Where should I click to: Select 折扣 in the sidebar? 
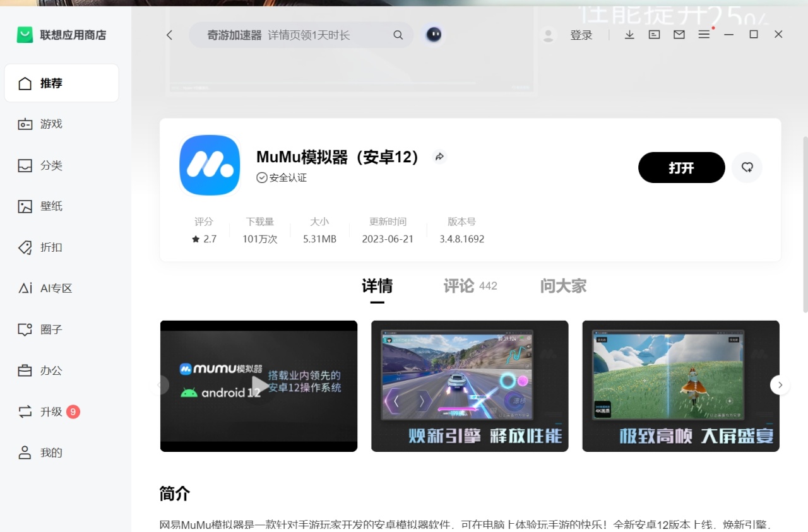[x=61, y=247]
